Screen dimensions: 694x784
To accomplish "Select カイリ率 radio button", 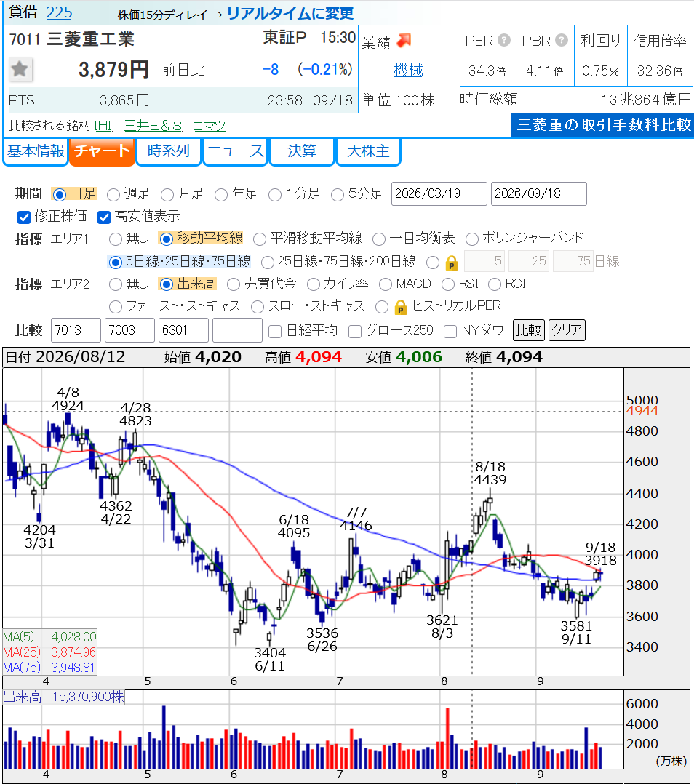I will pyautogui.click(x=314, y=284).
